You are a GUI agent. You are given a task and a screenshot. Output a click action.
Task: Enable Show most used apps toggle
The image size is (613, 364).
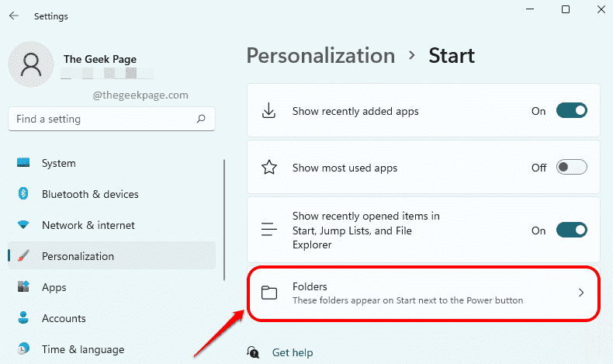(x=572, y=168)
